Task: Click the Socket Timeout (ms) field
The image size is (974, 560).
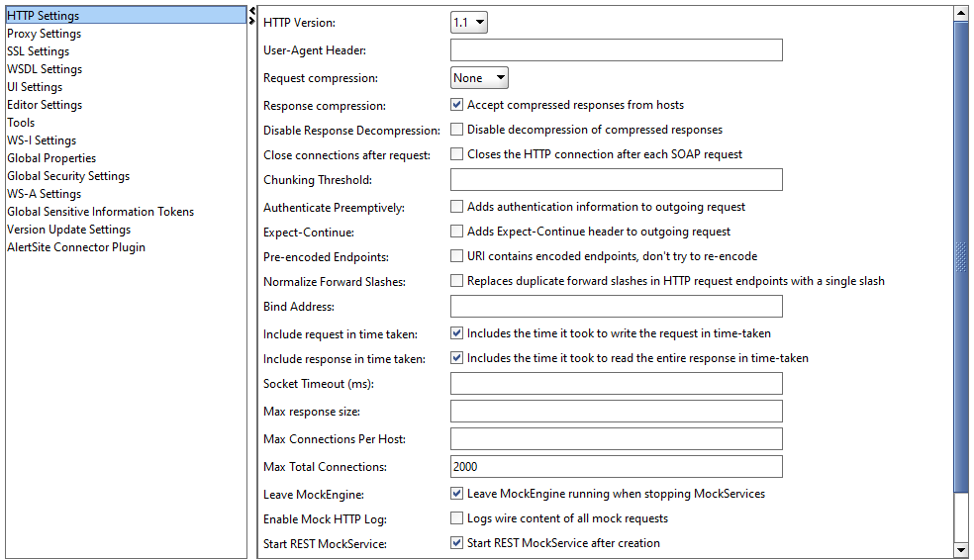Action: click(x=617, y=383)
